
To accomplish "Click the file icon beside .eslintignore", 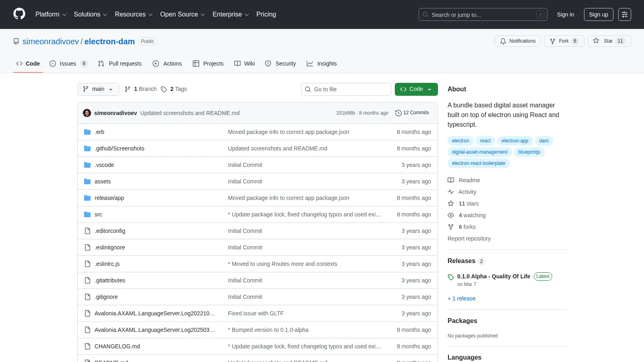I will [87, 247].
